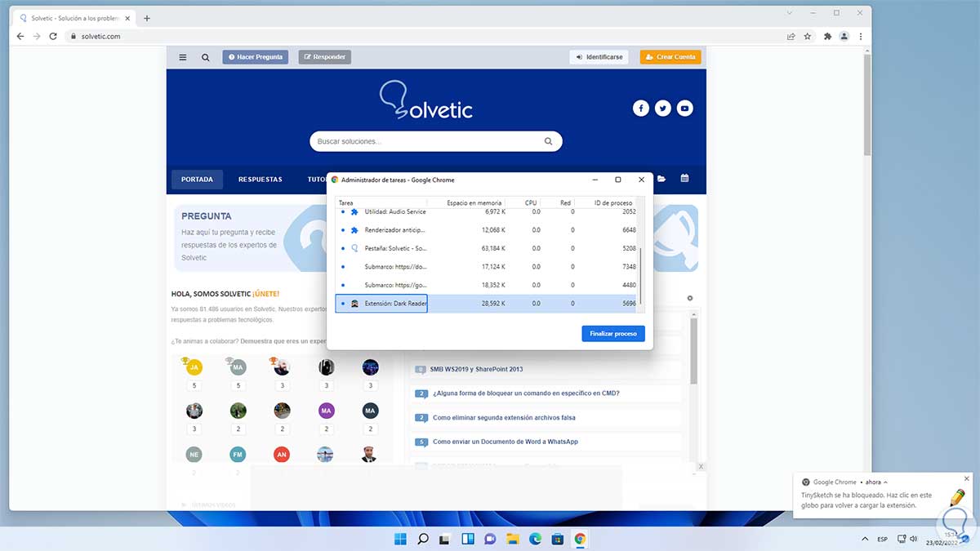Open Microsoft Store from taskbar
Viewport: 980px width, 551px height.
point(558,539)
